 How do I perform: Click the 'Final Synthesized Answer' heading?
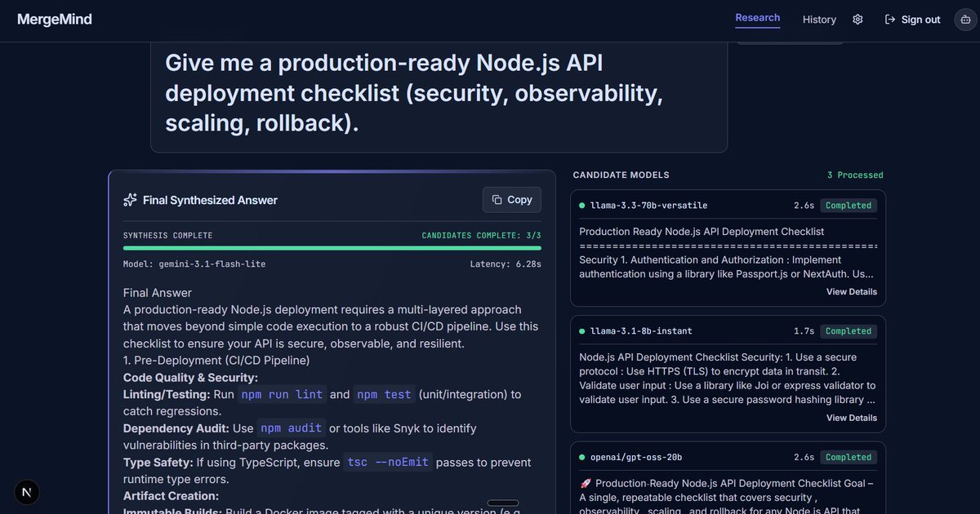(210, 200)
